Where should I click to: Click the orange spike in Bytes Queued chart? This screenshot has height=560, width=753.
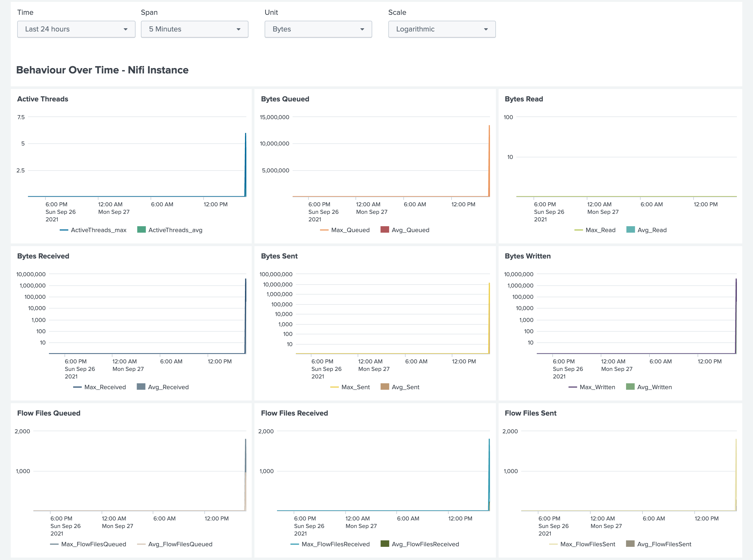coord(489,161)
